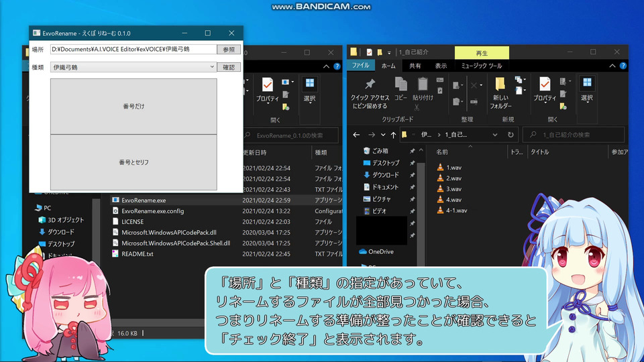
Task: Select PC in left Explorer navigation pane
Action: click(x=44, y=208)
